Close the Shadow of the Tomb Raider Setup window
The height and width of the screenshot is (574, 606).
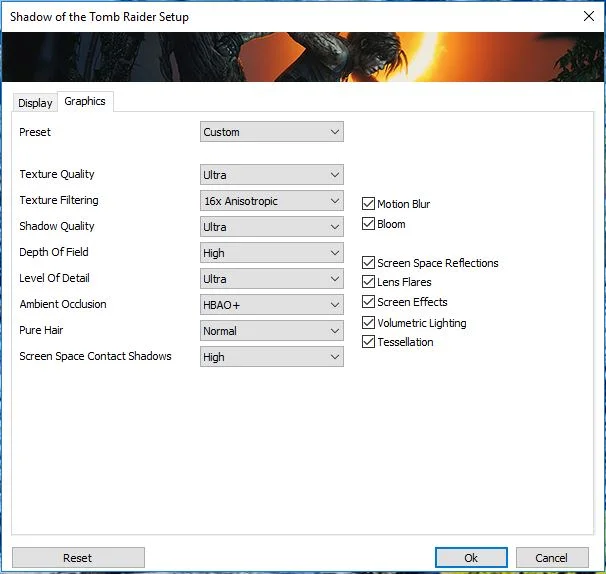click(x=589, y=16)
